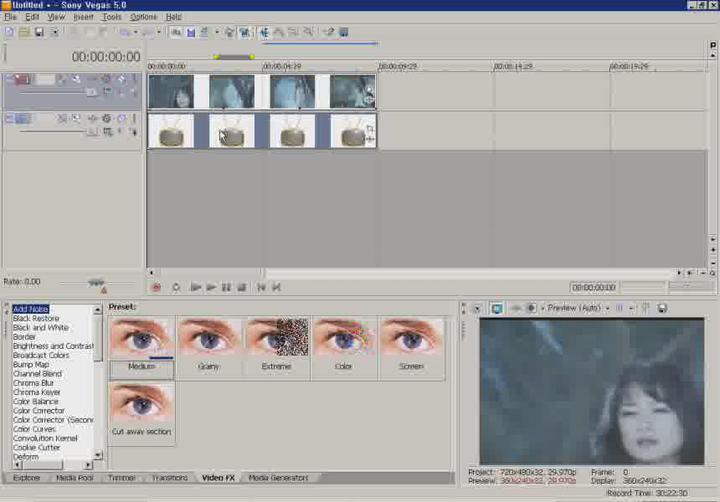This screenshot has width=720, height=502.
Task: Open the Undo history dropdown arrow
Action: point(135,32)
